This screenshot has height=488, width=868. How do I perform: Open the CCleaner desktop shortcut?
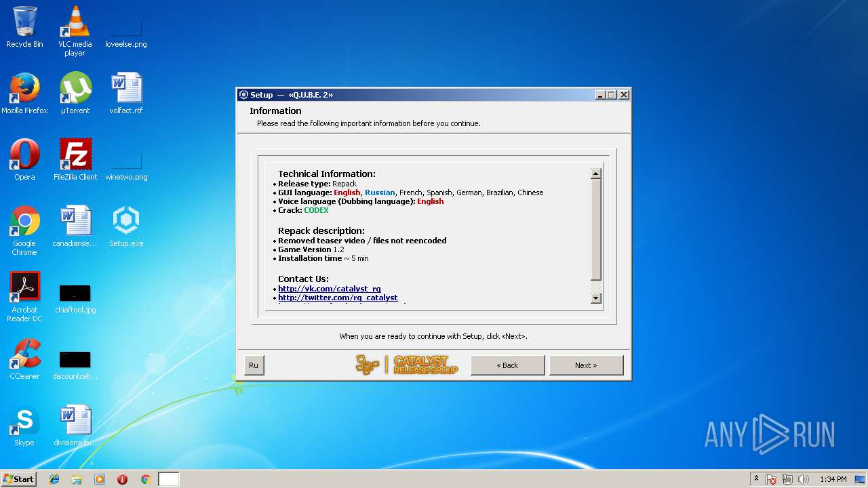[x=24, y=359]
